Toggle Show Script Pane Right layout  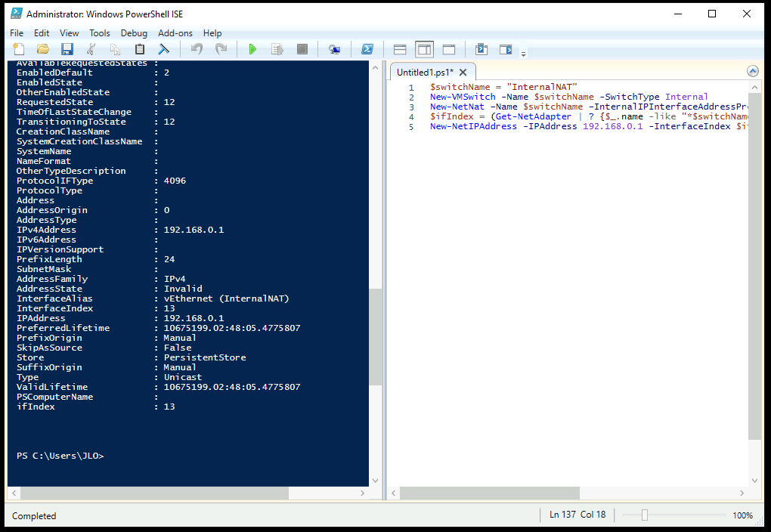(x=424, y=49)
